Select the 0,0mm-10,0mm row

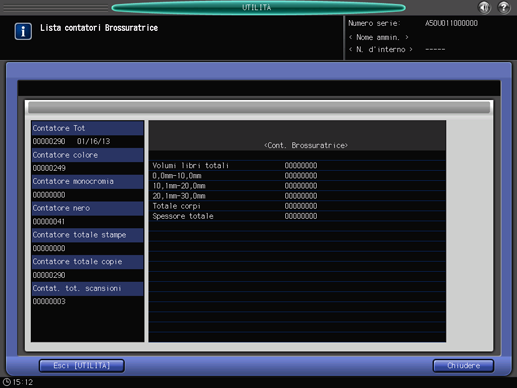click(297, 176)
